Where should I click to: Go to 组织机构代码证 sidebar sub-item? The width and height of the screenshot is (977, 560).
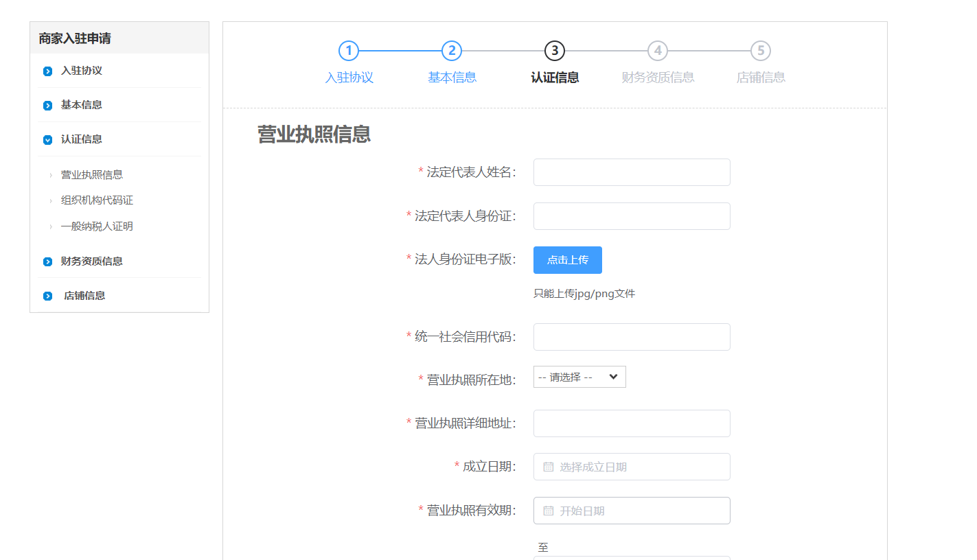[x=97, y=200]
